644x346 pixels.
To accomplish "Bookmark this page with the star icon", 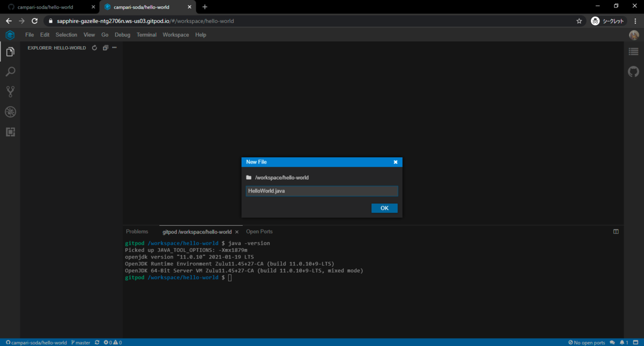I will 579,21.
